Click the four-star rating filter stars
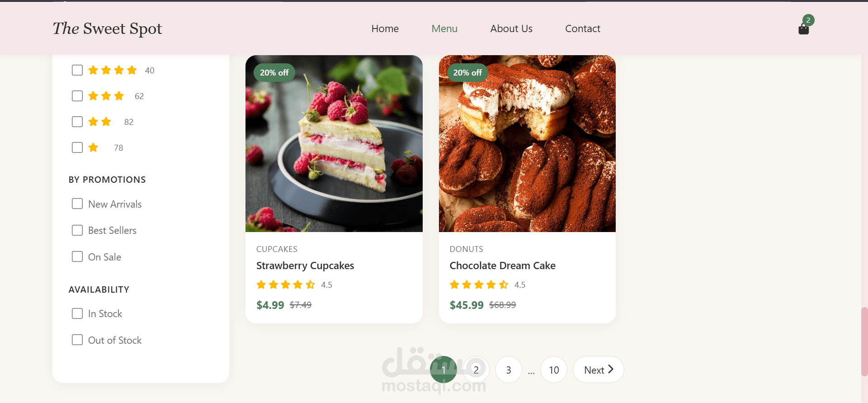The image size is (868, 403). pyautogui.click(x=113, y=70)
